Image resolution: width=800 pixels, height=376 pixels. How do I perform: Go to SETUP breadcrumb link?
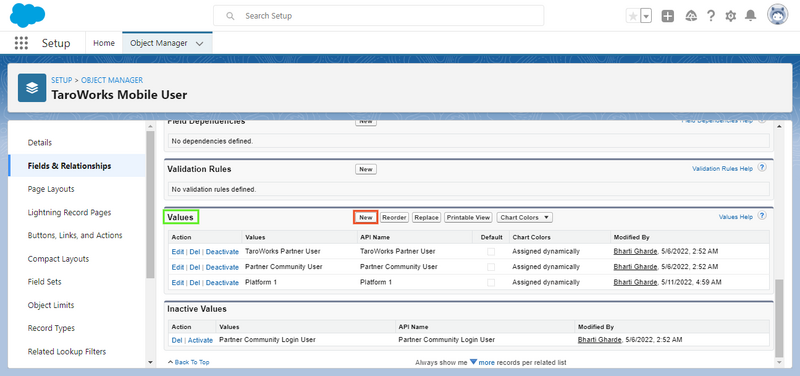(61, 80)
